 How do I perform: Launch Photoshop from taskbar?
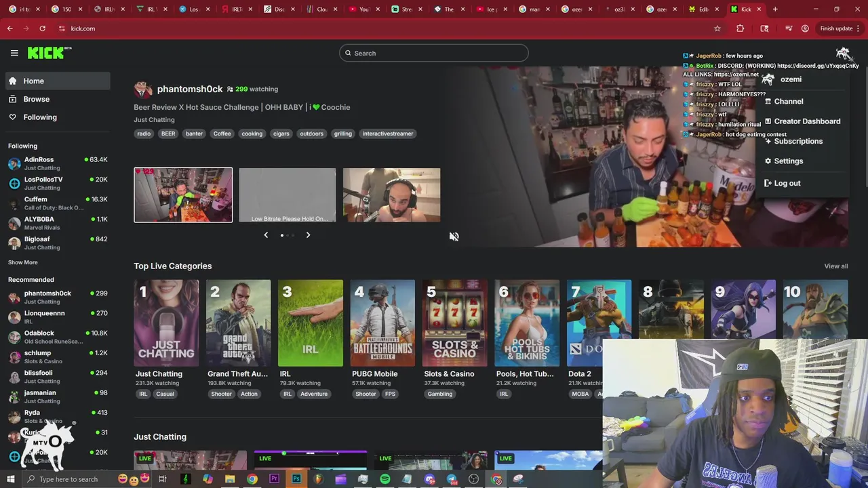pyautogui.click(x=296, y=479)
